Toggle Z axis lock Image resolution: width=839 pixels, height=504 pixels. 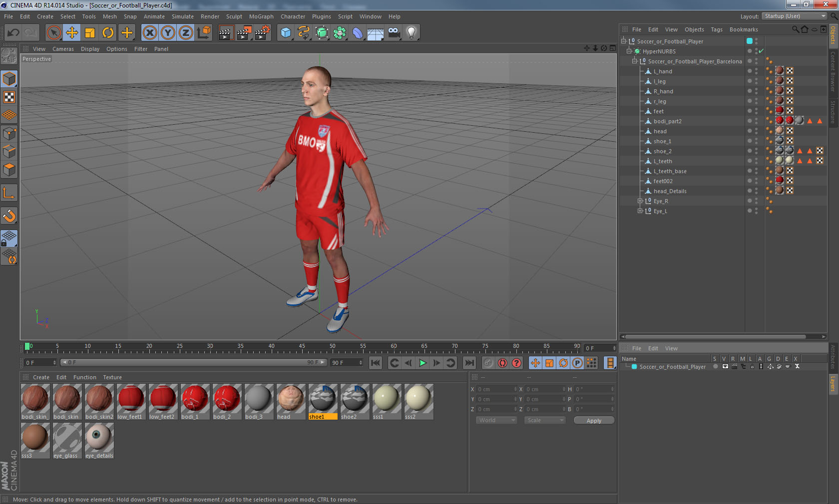point(186,33)
